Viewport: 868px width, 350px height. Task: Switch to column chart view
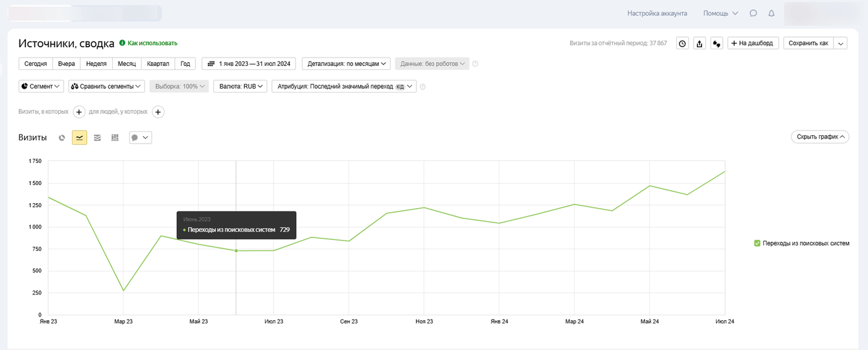click(x=115, y=138)
